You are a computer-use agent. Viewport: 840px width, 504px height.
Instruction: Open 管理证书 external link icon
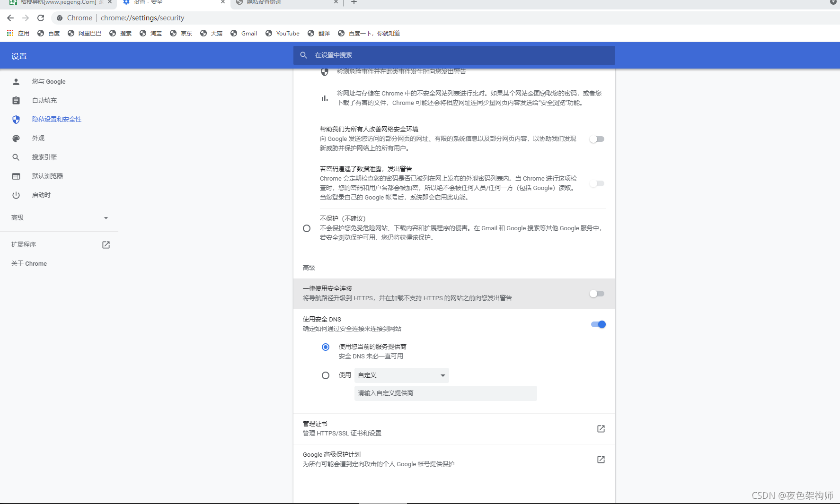click(x=601, y=429)
